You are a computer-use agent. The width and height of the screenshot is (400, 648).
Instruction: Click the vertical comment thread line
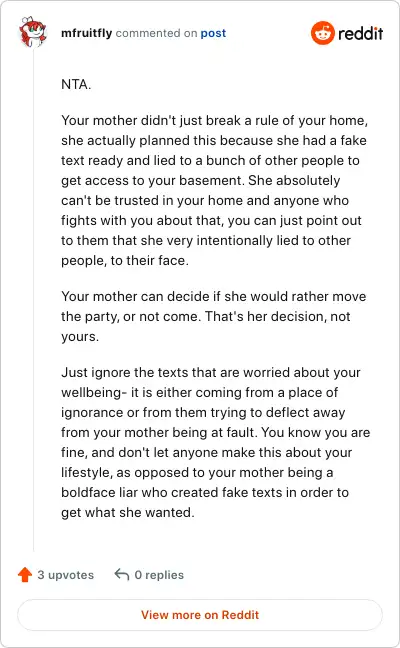click(33, 300)
